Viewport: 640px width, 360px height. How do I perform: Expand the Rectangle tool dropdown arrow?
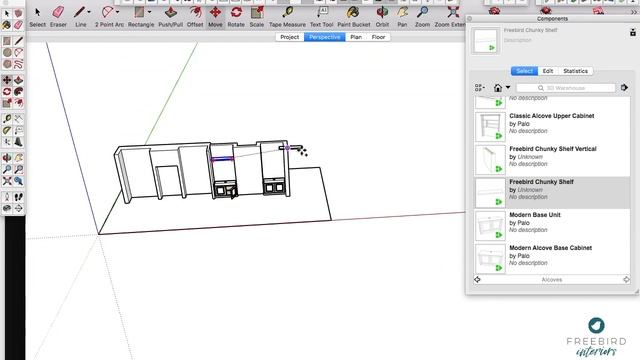point(149,12)
